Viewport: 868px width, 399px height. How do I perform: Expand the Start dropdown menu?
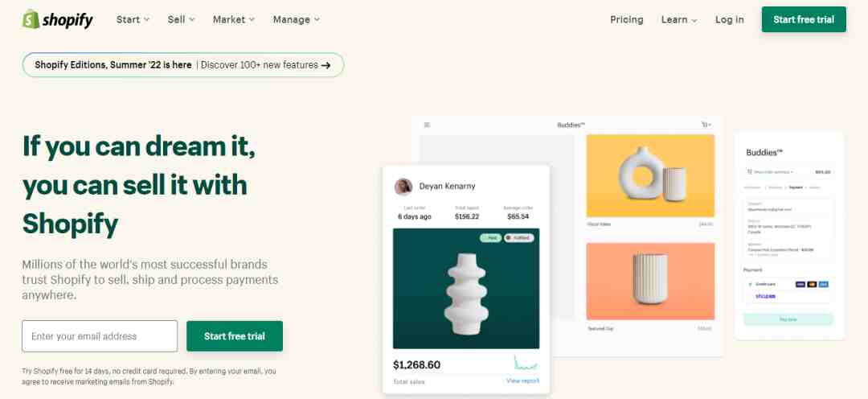(x=133, y=19)
